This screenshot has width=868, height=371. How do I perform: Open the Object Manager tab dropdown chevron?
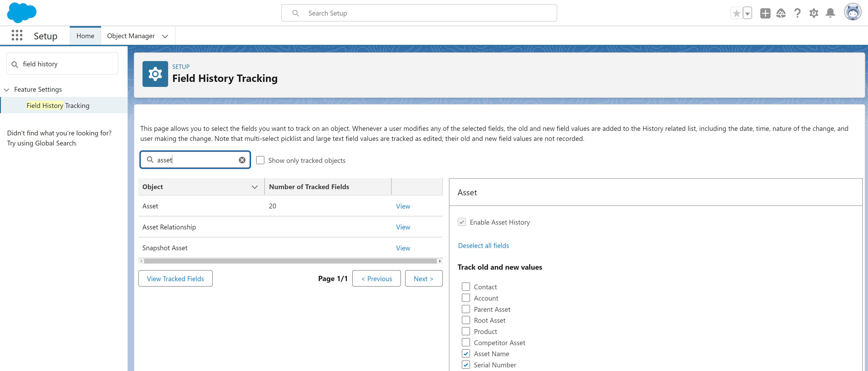coord(165,36)
